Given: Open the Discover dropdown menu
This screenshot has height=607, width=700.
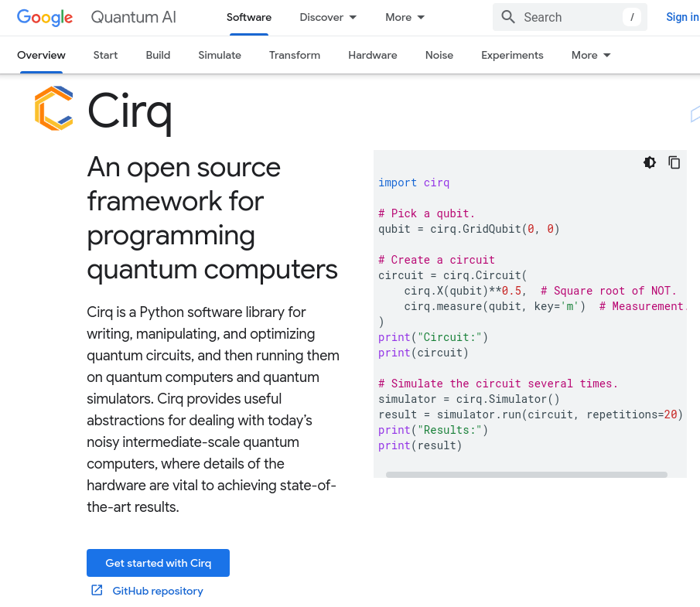Looking at the screenshot, I should coord(328,18).
